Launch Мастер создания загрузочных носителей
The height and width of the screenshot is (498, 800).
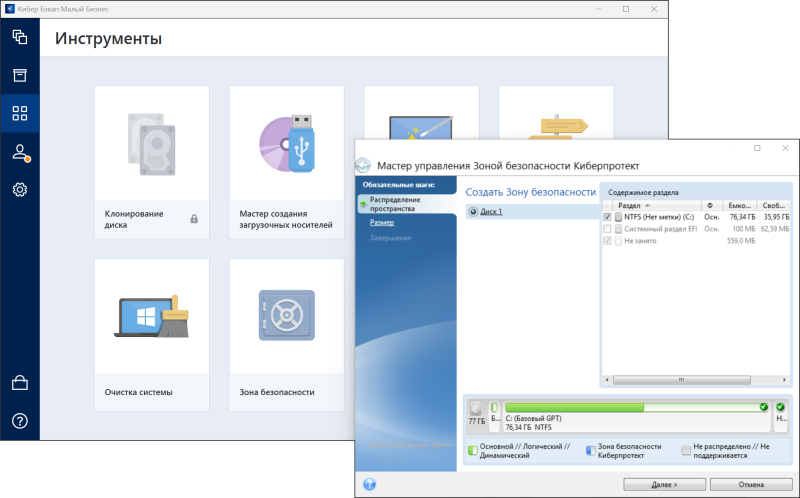pos(286,162)
